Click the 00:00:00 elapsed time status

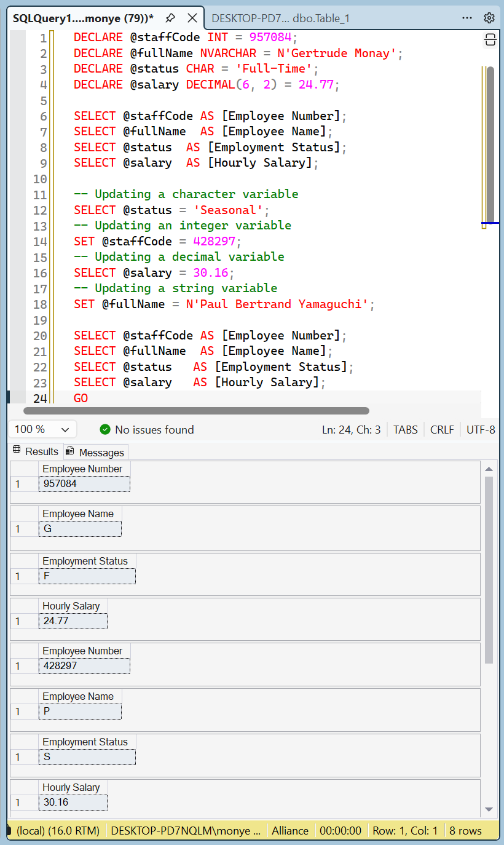click(341, 831)
